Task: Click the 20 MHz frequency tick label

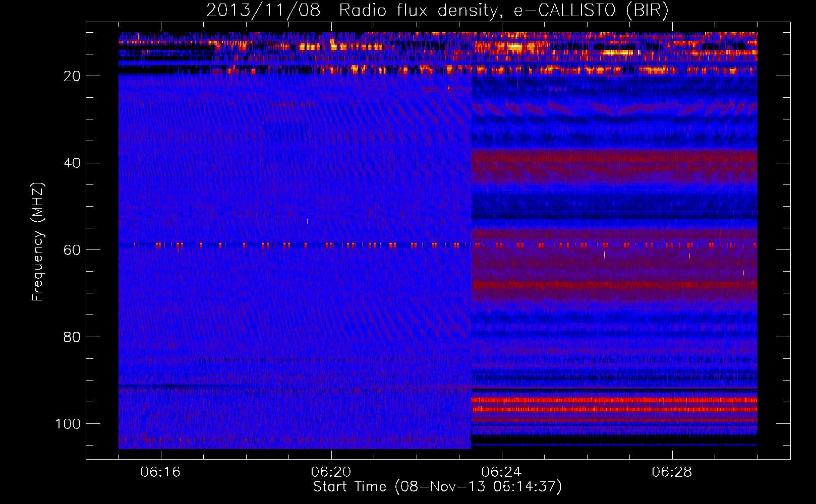Action: click(72, 76)
